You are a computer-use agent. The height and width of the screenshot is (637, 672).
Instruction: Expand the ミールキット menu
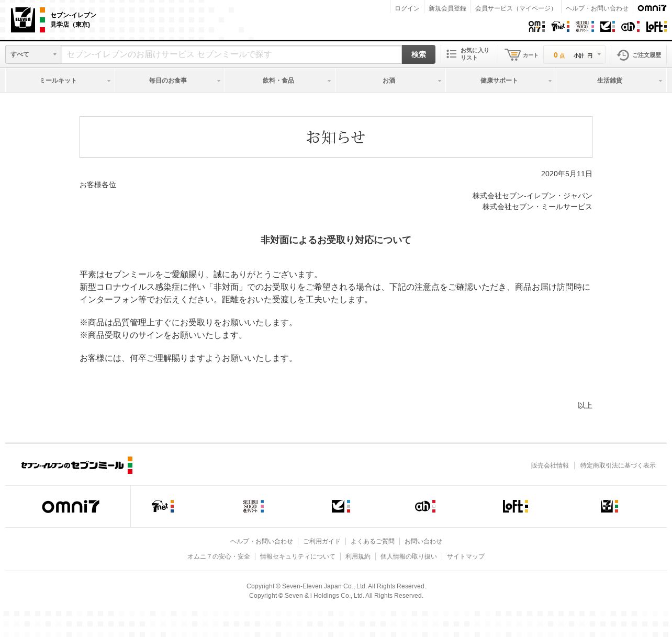[x=60, y=81]
